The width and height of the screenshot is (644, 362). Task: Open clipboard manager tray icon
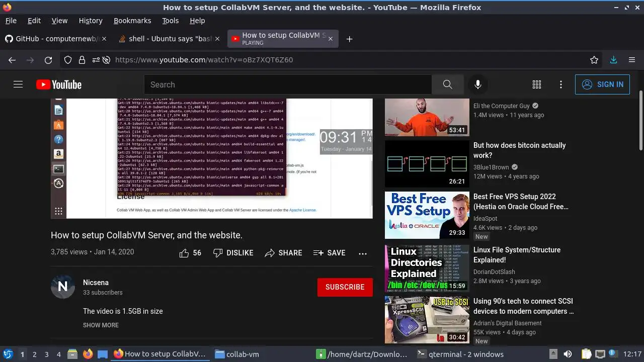[x=586, y=354]
